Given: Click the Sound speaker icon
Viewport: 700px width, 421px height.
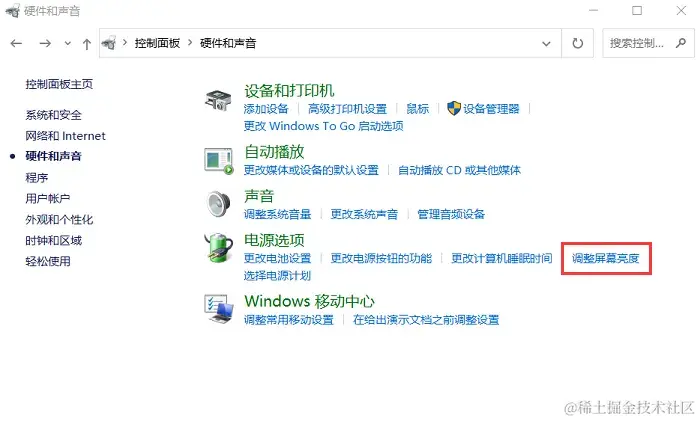Looking at the screenshot, I should [219, 204].
